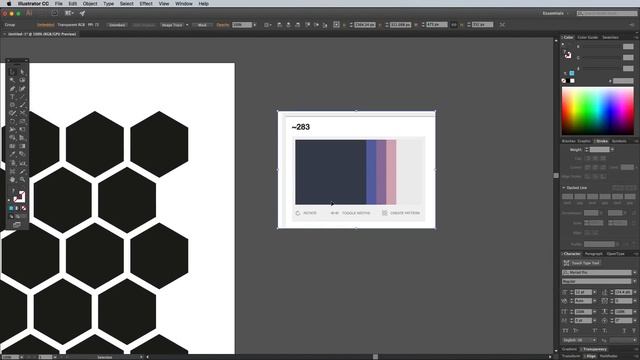Toggle All Caps in Character panel

coord(565,331)
